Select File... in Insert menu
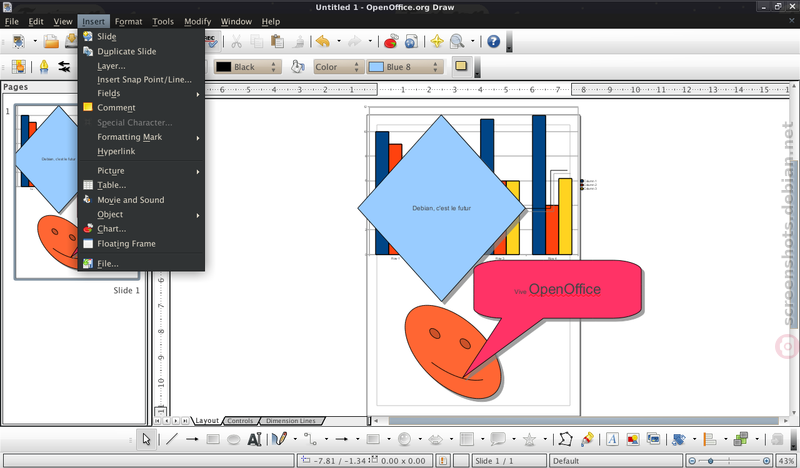800x468 pixels. [x=141, y=264]
